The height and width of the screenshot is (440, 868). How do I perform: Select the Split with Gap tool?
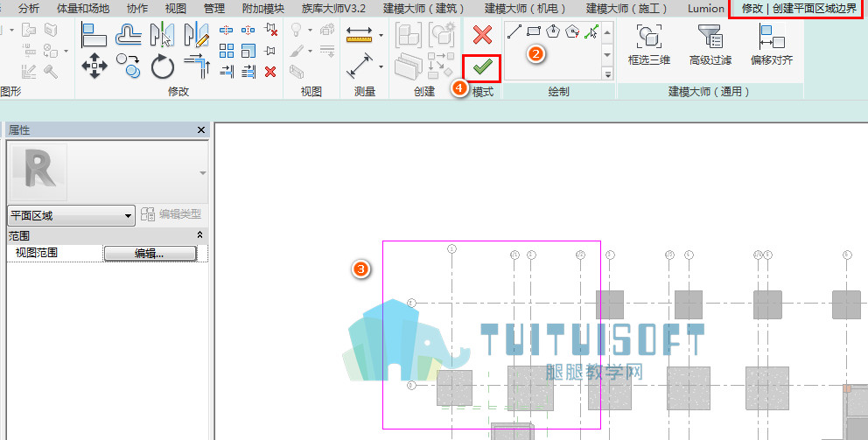tap(248, 30)
